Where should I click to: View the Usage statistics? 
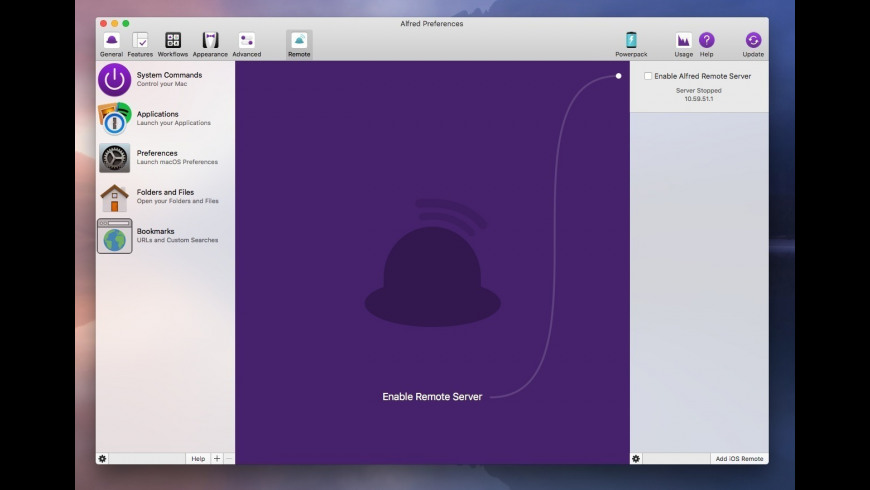(683, 44)
